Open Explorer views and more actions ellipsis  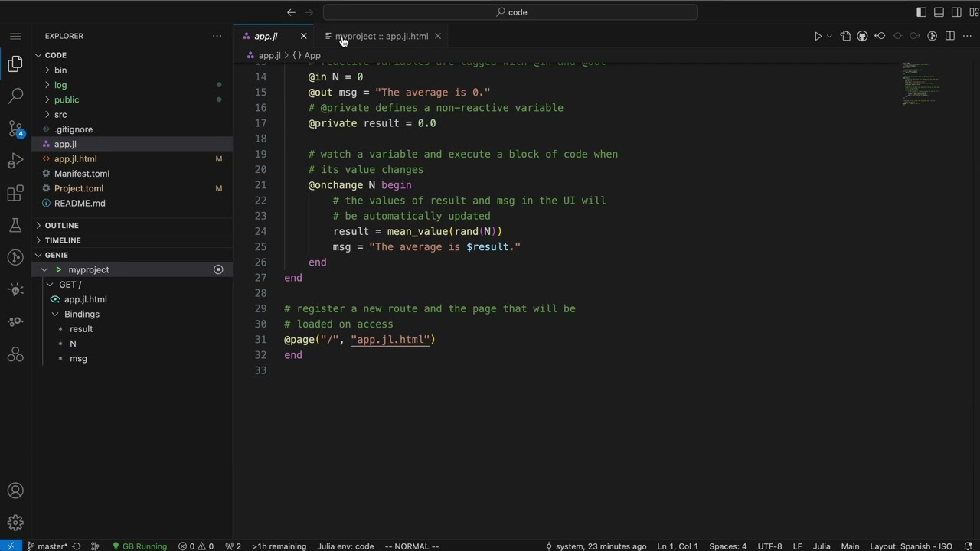[217, 36]
